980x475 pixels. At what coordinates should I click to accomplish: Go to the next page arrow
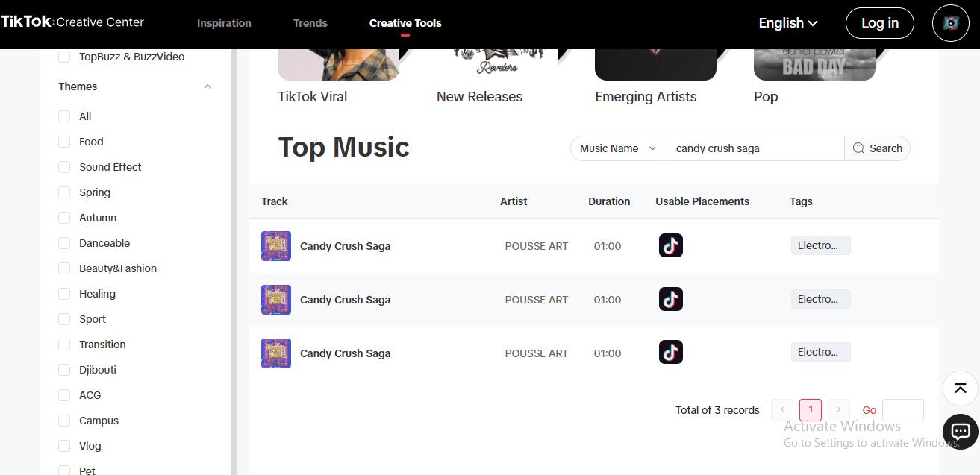pos(839,409)
